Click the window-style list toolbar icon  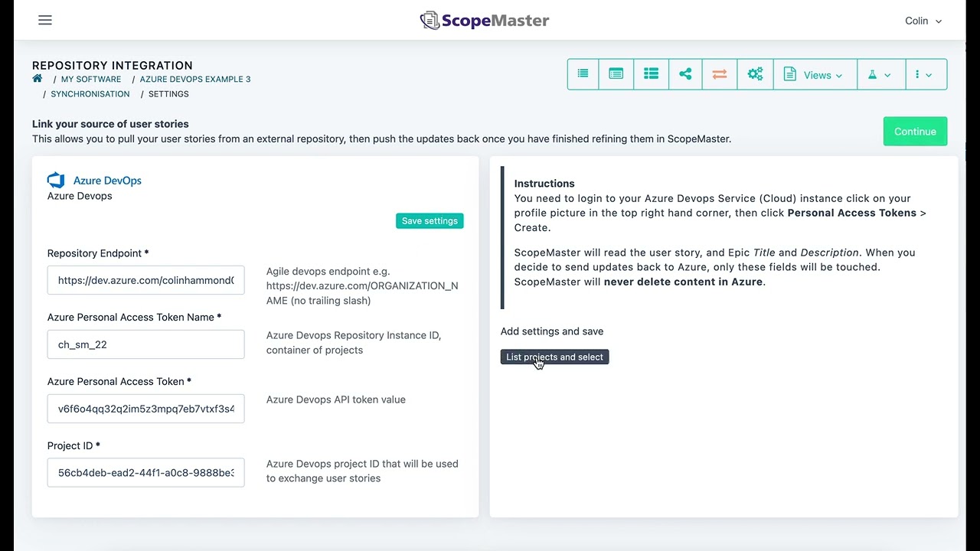click(x=616, y=74)
